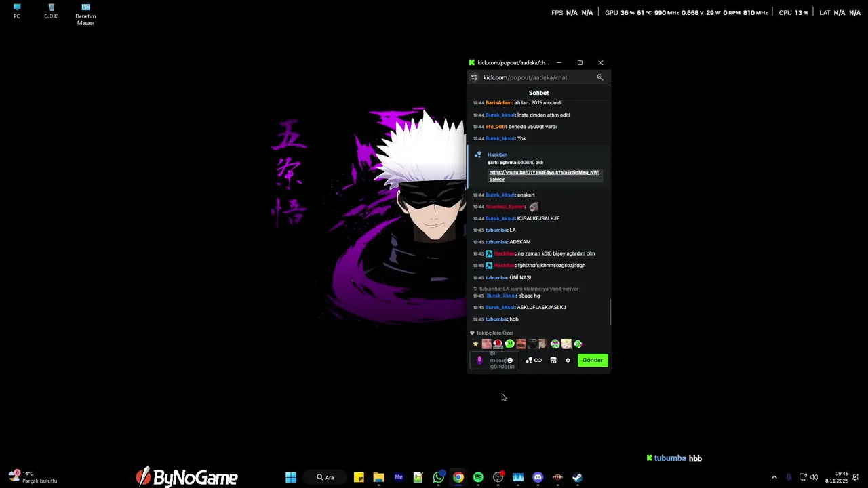Expand hidden system tray icons chevron
Screen dimensions: 868x488
coord(774,477)
